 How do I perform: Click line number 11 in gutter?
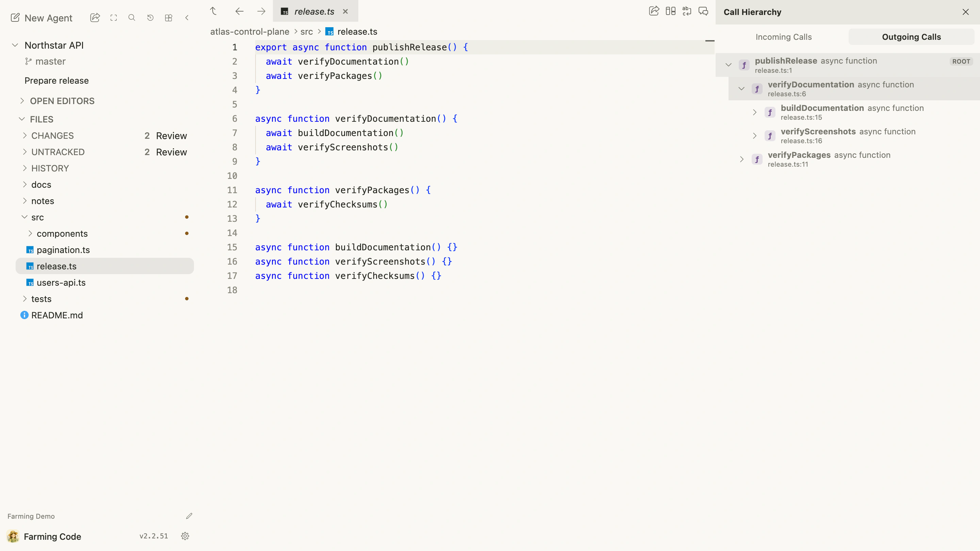click(232, 190)
